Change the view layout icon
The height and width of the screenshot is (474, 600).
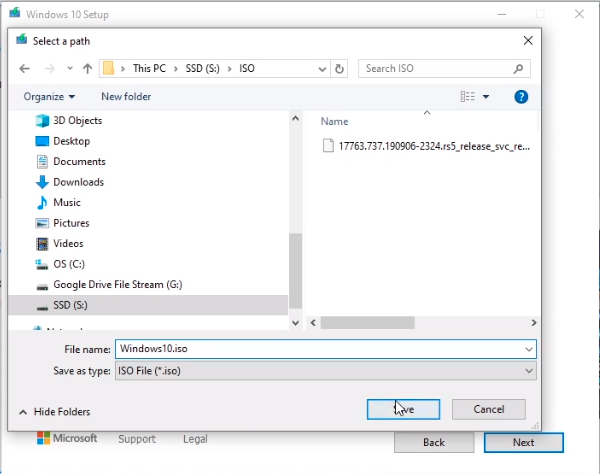pyautogui.click(x=467, y=96)
